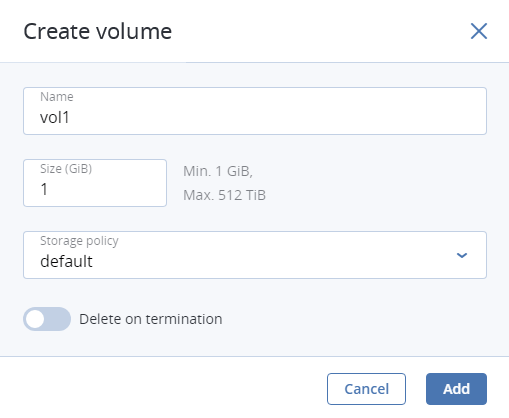Click the blue Add button
The height and width of the screenshot is (418, 509).
pyautogui.click(x=456, y=389)
